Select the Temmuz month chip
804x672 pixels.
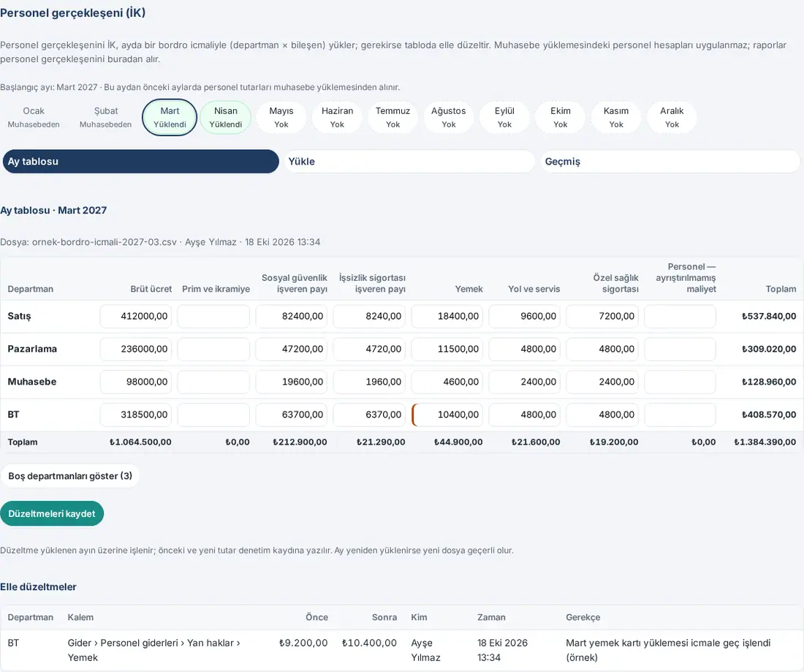coord(392,118)
